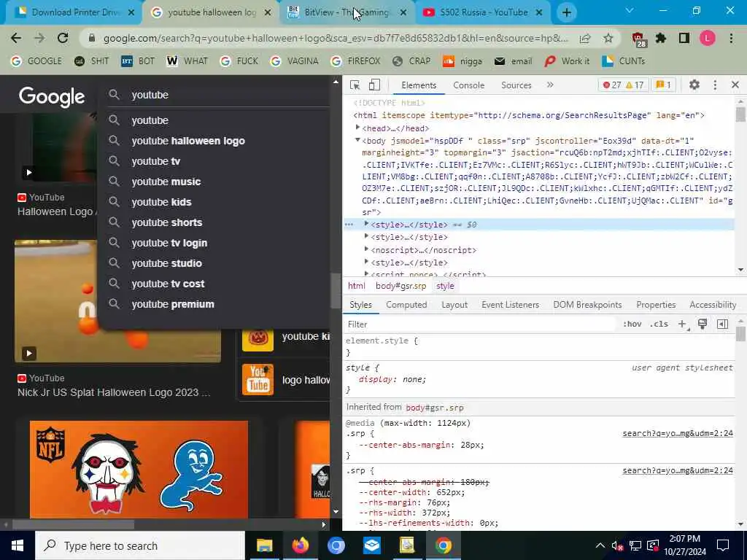
Task: Open DevTools settings gear
Action: coord(694,85)
